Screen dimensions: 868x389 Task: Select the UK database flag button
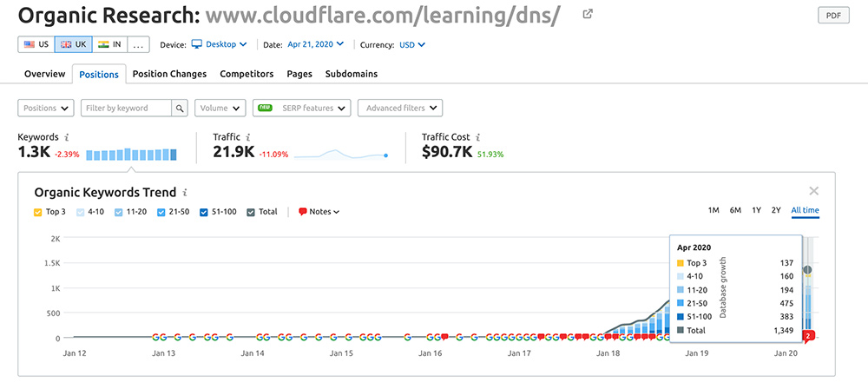(x=73, y=44)
